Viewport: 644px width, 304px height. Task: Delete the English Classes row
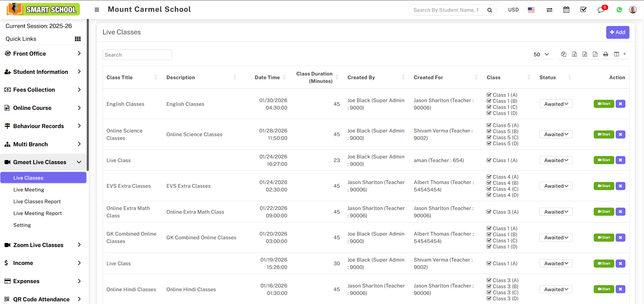[620, 104]
